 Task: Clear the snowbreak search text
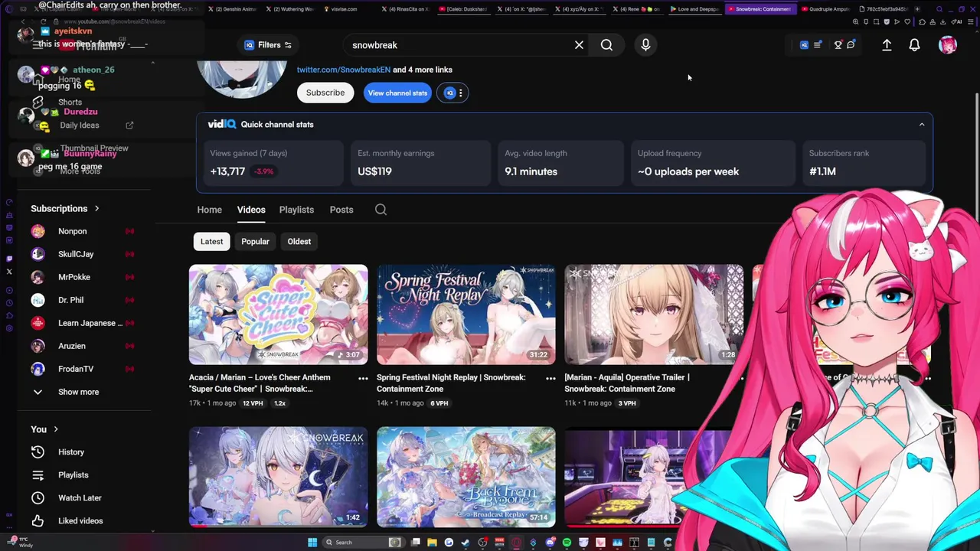579,45
